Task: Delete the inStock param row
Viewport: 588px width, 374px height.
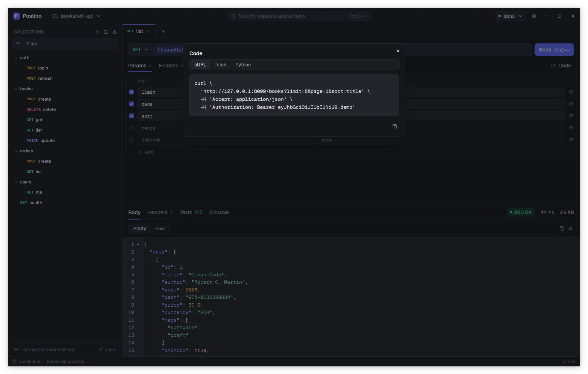Action: 571,140
